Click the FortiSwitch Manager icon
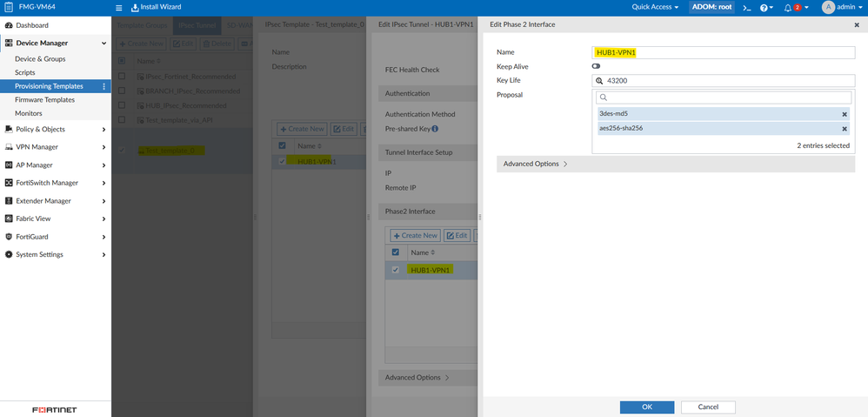The width and height of the screenshot is (868, 417). click(9, 183)
